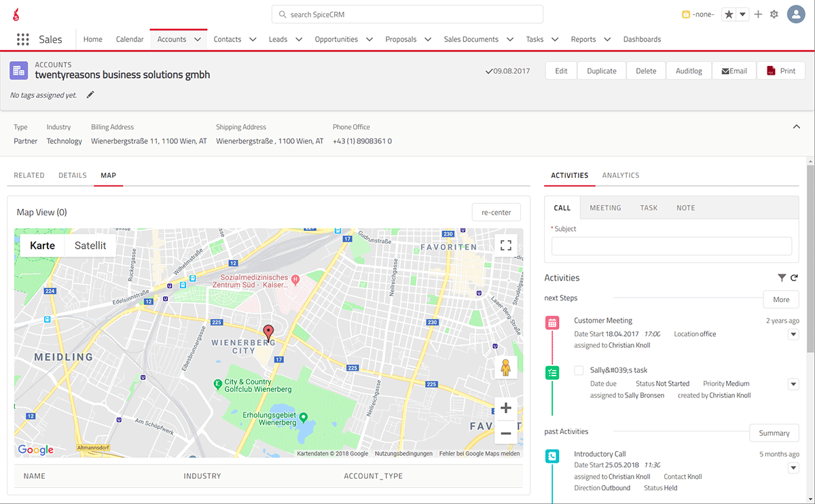Zoom in on the map
This screenshot has height=504, width=815.
click(x=506, y=408)
